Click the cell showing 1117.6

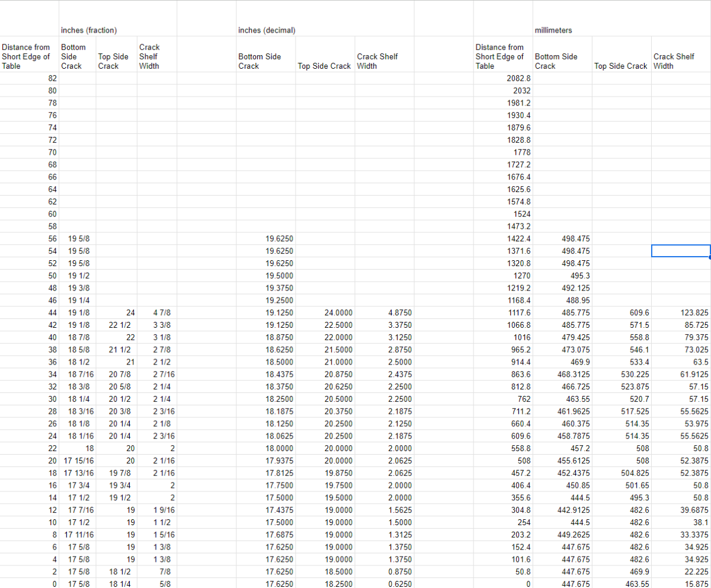[503, 312]
